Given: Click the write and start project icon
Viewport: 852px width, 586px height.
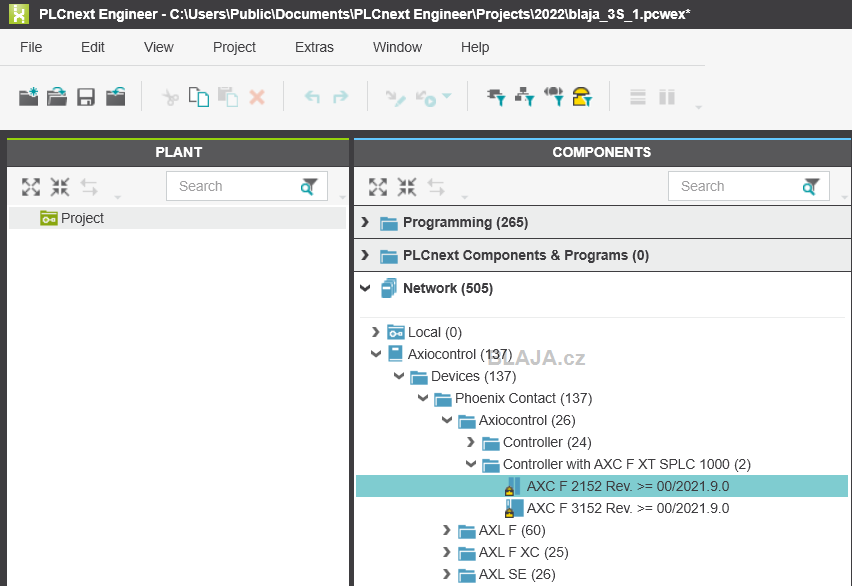Looking at the screenshot, I should pyautogui.click(x=426, y=98).
